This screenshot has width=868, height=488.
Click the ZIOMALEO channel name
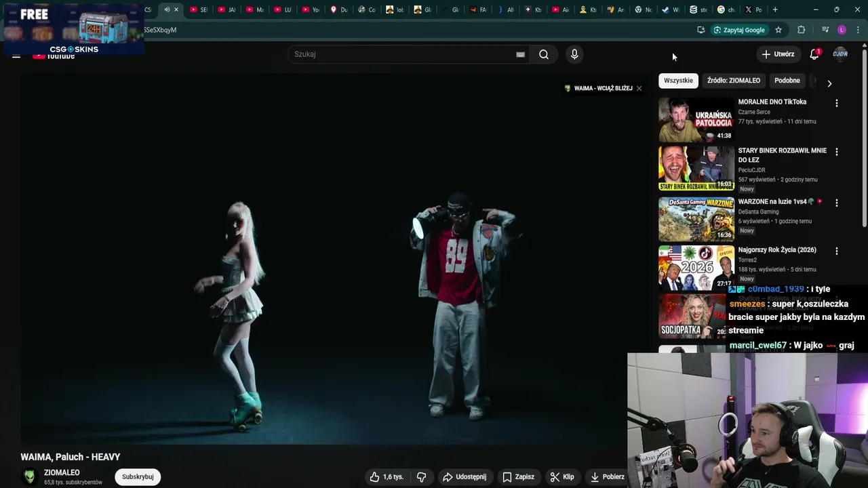pyautogui.click(x=62, y=472)
